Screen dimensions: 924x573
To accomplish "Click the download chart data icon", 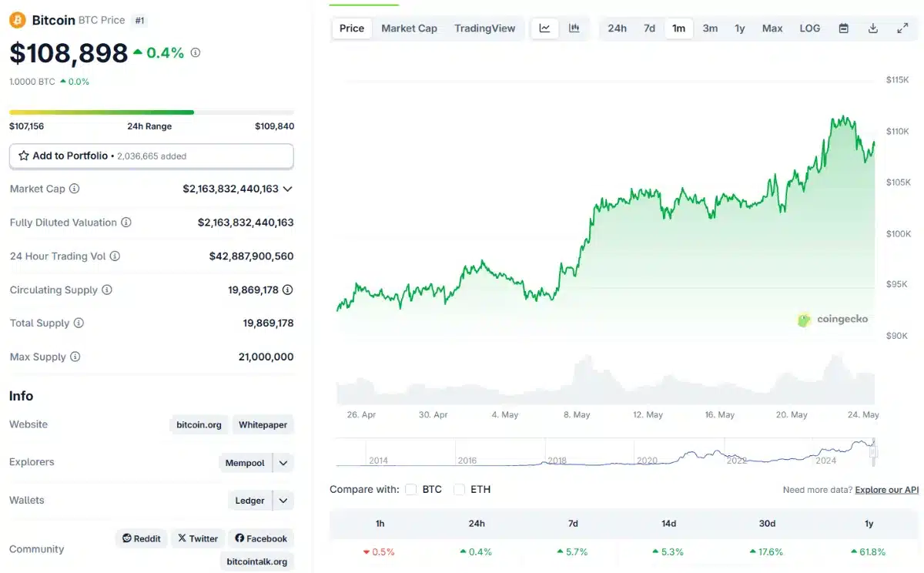I will tap(873, 28).
